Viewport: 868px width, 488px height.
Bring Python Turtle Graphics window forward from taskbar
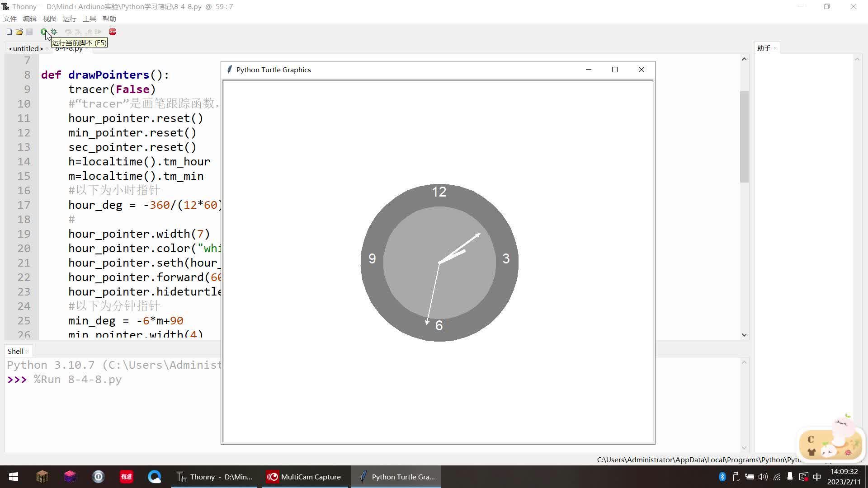coord(396,477)
